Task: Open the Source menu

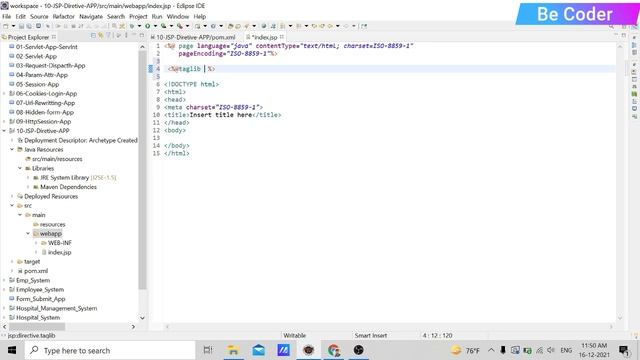Action: point(39,16)
